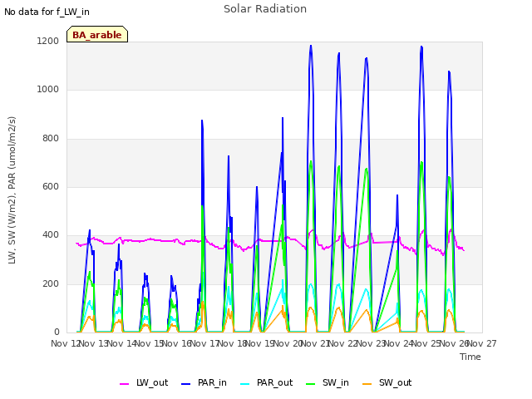Viewport: 532px width, 399px height.
Task: Click the 'No data for f_LW_in' message
Action: coord(47,12)
